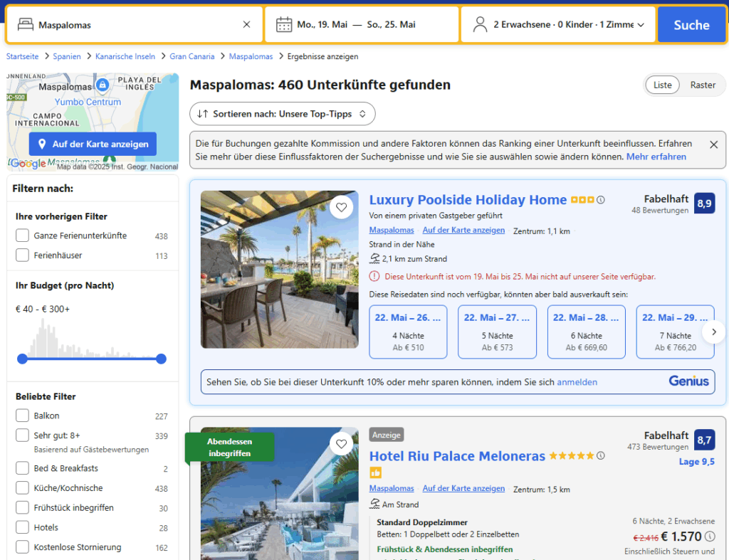Click the price info icon beside € 1.570
The height and width of the screenshot is (560, 729).
coord(710,537)
